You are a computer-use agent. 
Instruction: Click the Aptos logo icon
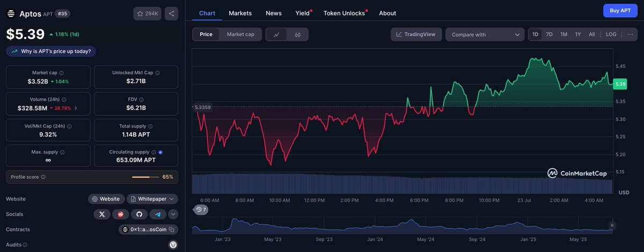click(11, 13)
